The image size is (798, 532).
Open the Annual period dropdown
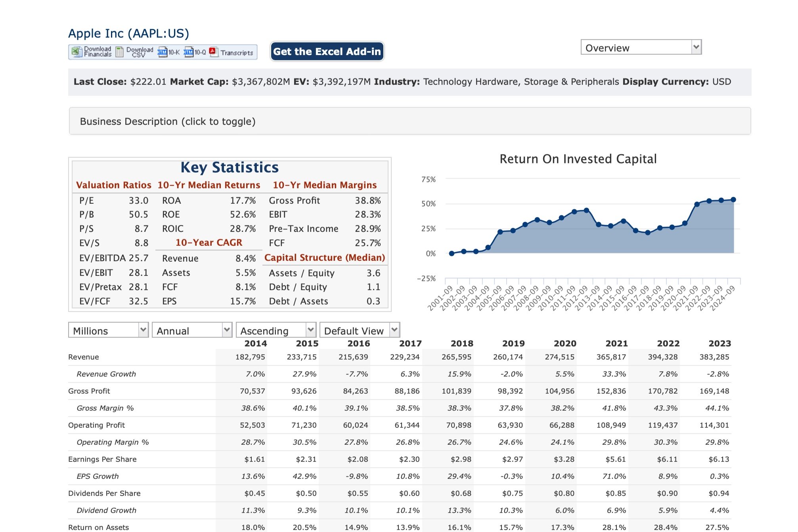coord(192,330)
